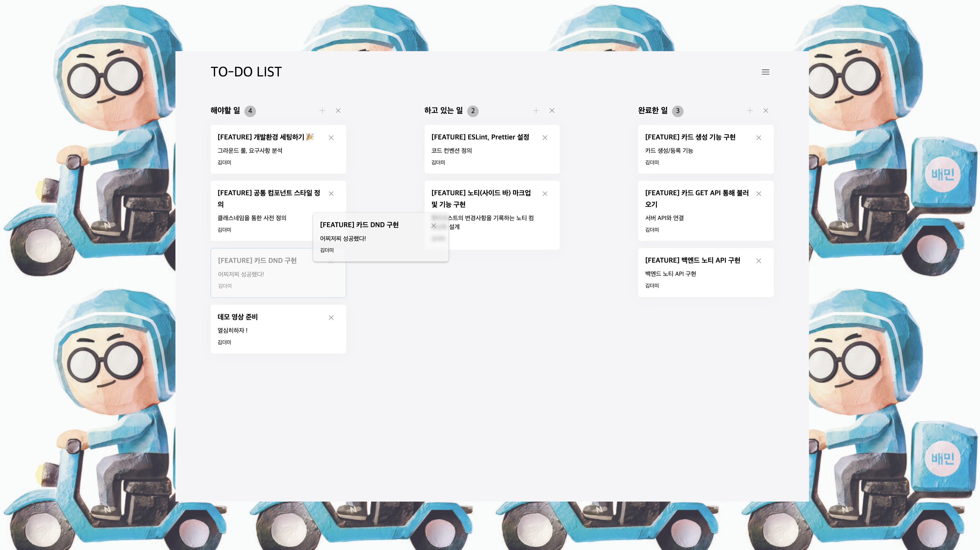Click the 해야할 일 column title
Screen dimensions: 980x550
pos(225,110)
